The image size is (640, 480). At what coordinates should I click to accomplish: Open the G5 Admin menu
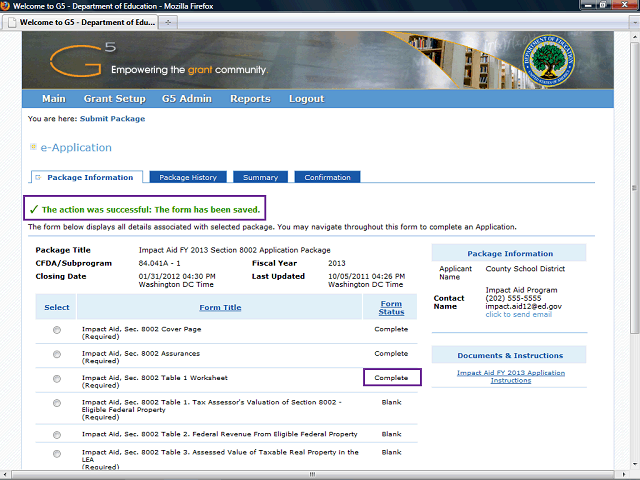pyautogui.click(x=188, y=99)
